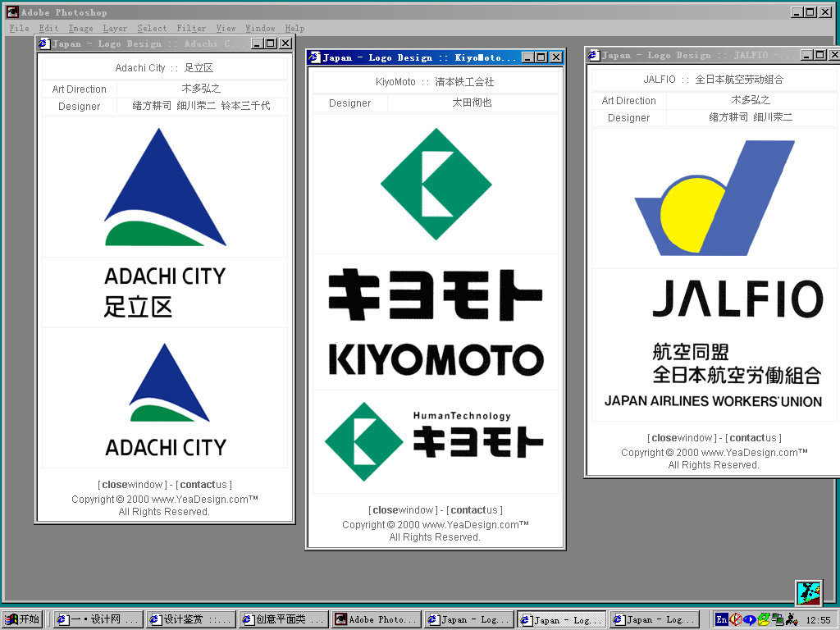
Task: Open the Help menu
Action: [x=294, y=29]
